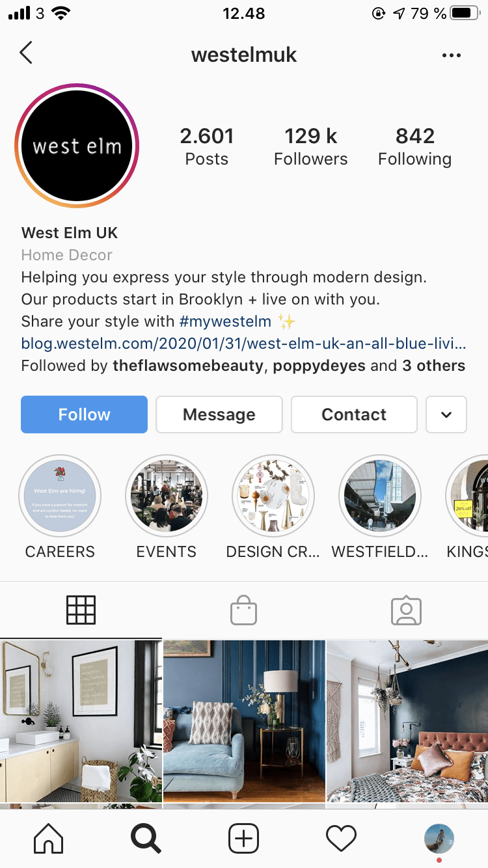Switch to the tagged photos tab
Image resolution: width=488 pixels, height=868 pixels.
pos(407,610)
